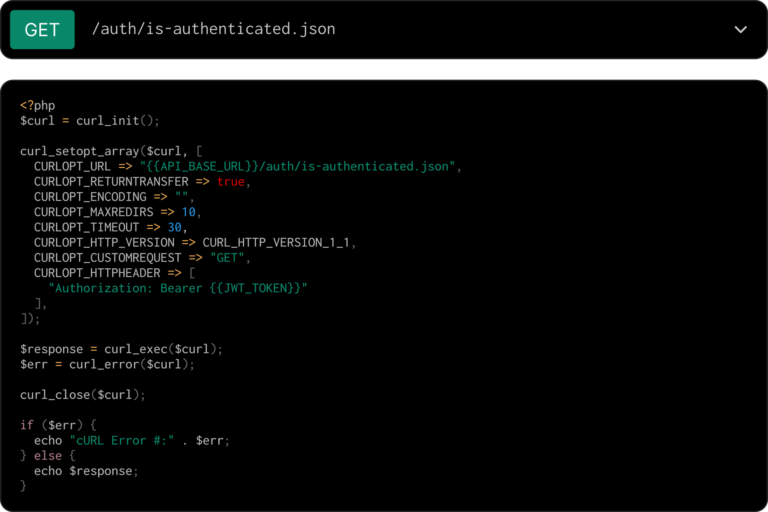Click the echo $response; line

(x=86, y=471)
